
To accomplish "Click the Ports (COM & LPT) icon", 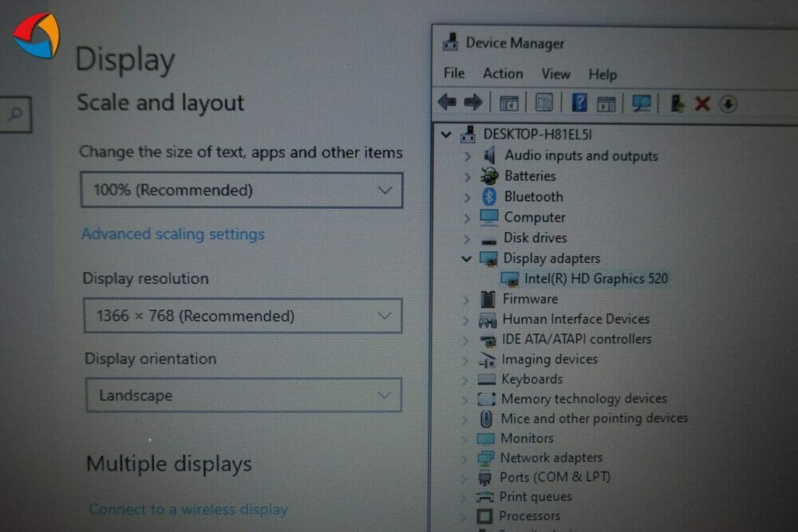I will pyautogui.click(x=485, y=478).
